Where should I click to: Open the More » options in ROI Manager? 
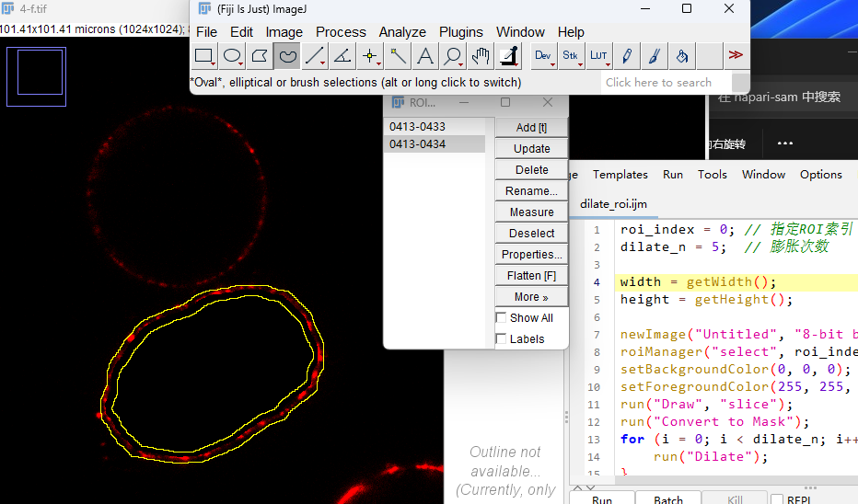(x=531, y=297)
